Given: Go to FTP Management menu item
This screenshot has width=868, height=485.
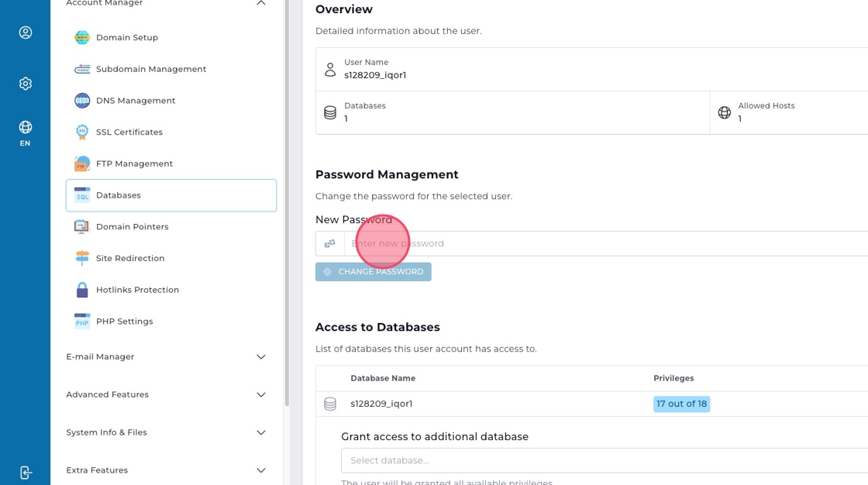Looking at the screenshot, I should pos(134,163).
